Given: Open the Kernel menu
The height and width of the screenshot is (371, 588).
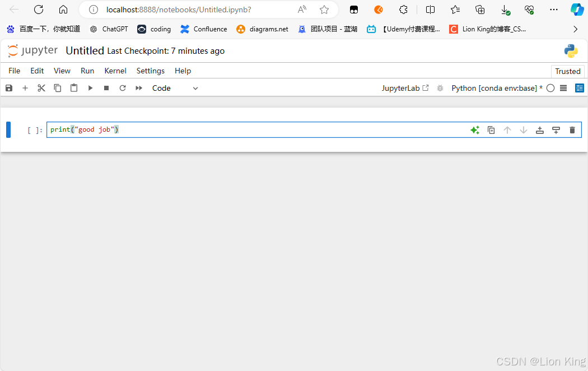Looking at the screenshot, I should point(115,71).
